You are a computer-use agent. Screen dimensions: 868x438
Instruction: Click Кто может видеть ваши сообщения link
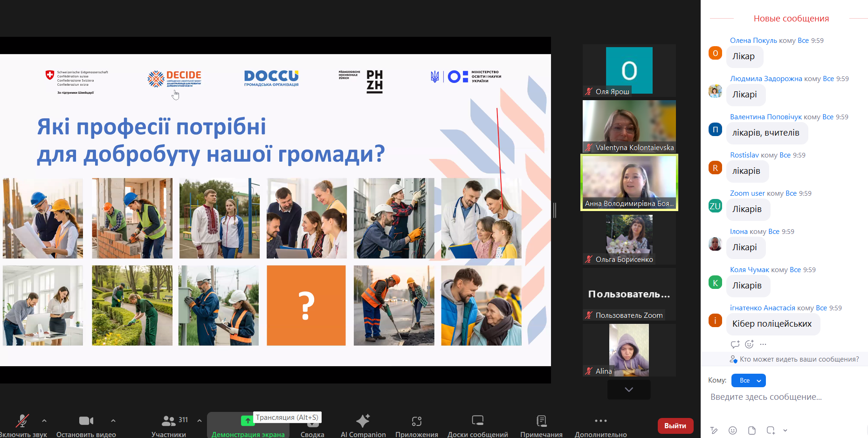pyautogui.click(x=799, y=359)
